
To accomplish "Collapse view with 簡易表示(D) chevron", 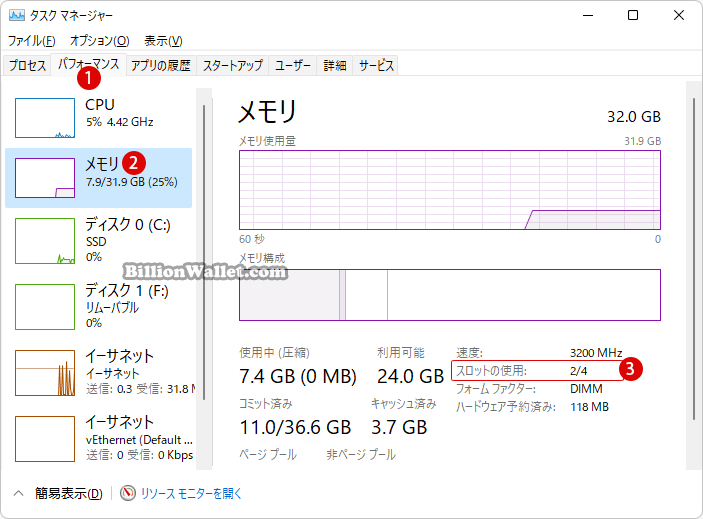I will (x=18, y=493).
